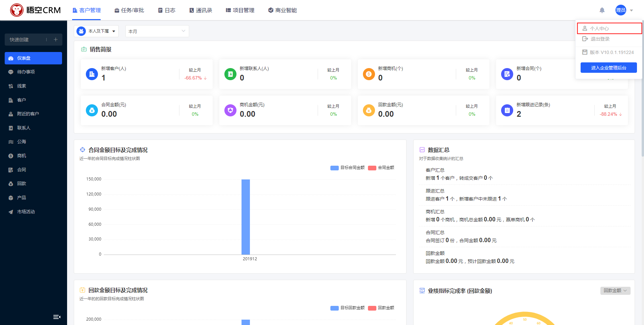Click the 市场活动 sidebar icon
The width and height of the screenshot is (644, 325).
coord(11,212)
